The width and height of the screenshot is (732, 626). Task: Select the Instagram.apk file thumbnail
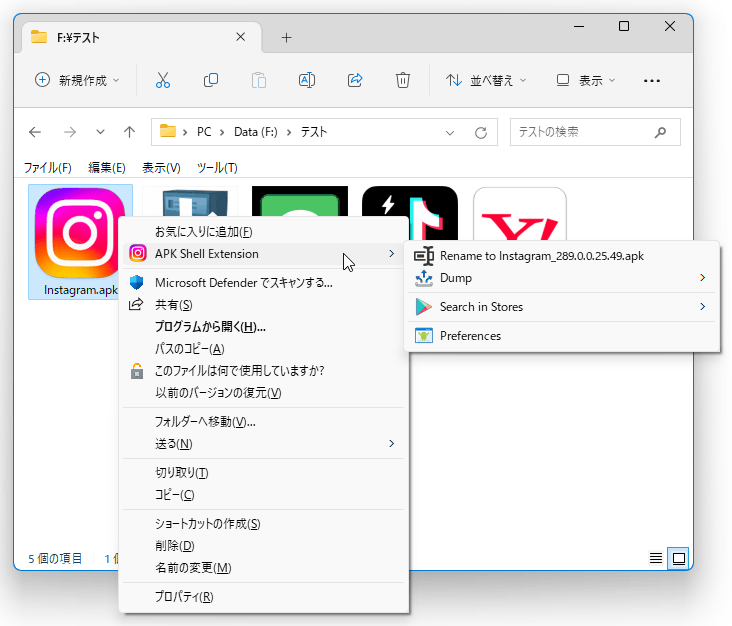80,241
